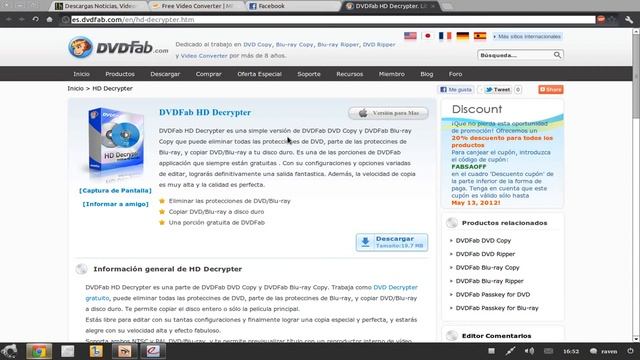Viewport: 640px width, 360px height.
Task: Open the browser wrench settings menu
Action: pos(629,19)
